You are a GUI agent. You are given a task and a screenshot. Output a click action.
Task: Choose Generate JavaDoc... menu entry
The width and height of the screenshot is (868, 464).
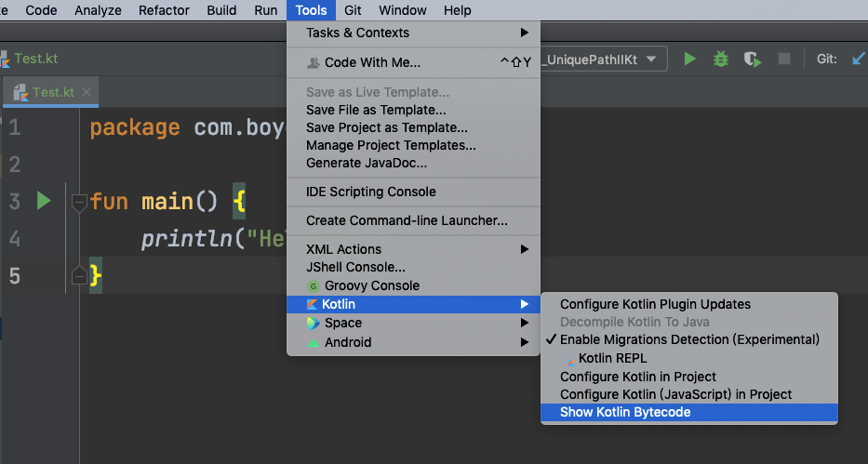pyautogui.click(x=366, y=163)
